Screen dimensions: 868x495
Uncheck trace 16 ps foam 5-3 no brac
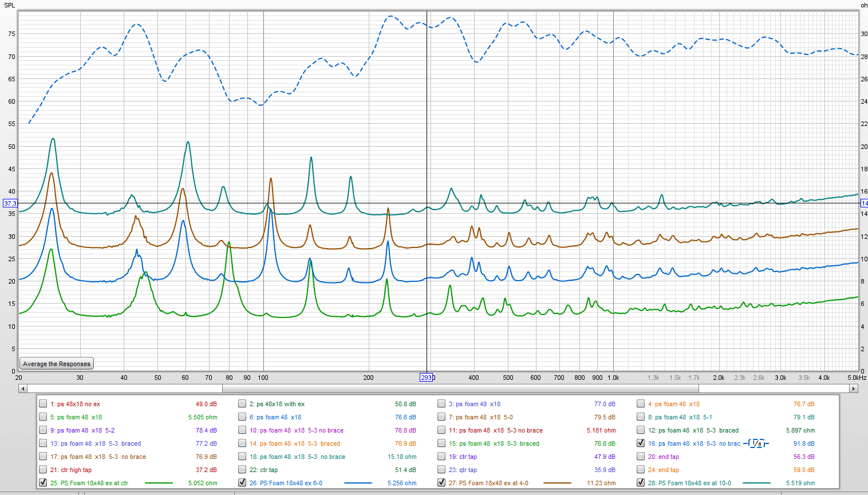point(641,443)
